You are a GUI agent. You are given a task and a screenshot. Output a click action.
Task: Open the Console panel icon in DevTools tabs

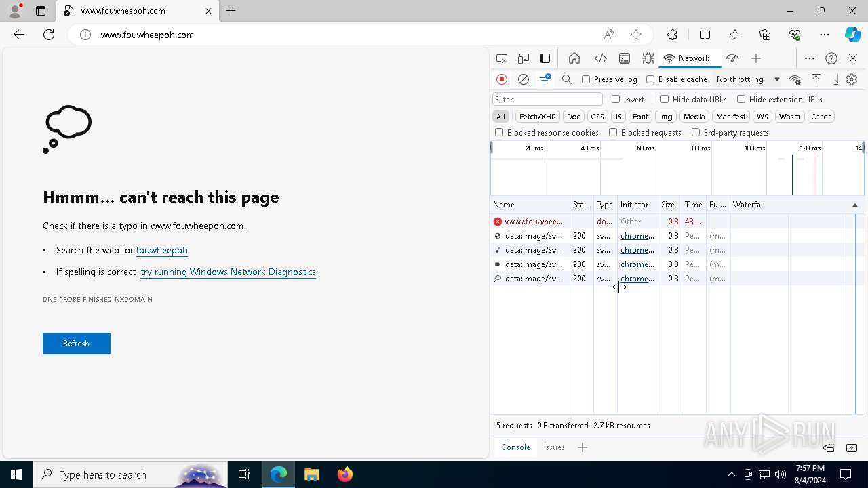625,58
